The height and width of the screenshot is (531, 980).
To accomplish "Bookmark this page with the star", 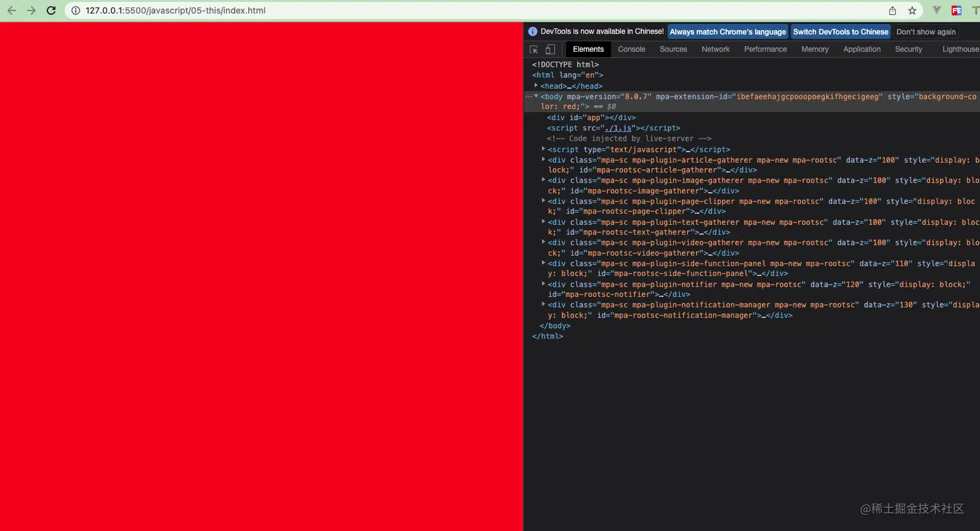I will 912,10.
